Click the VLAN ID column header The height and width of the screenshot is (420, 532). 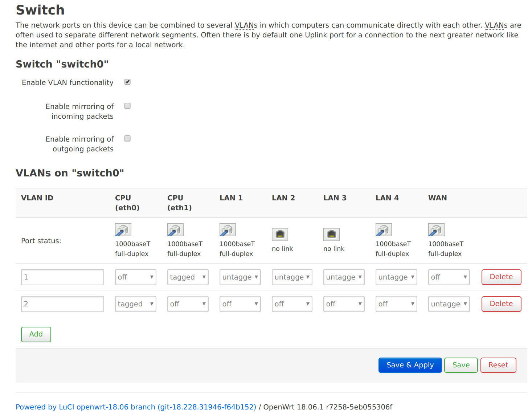click(x=37, y=198)
